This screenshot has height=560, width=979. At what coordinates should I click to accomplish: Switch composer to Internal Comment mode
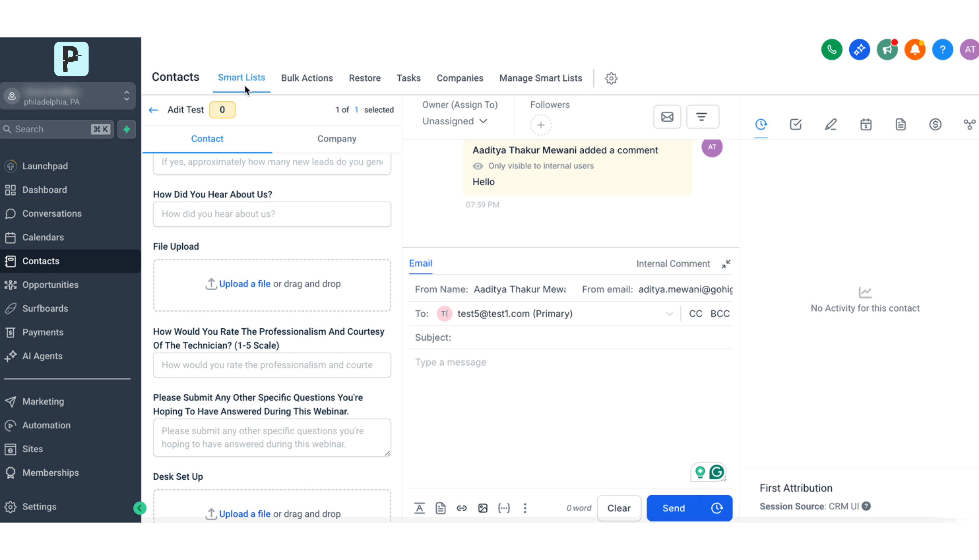point(673,264)
